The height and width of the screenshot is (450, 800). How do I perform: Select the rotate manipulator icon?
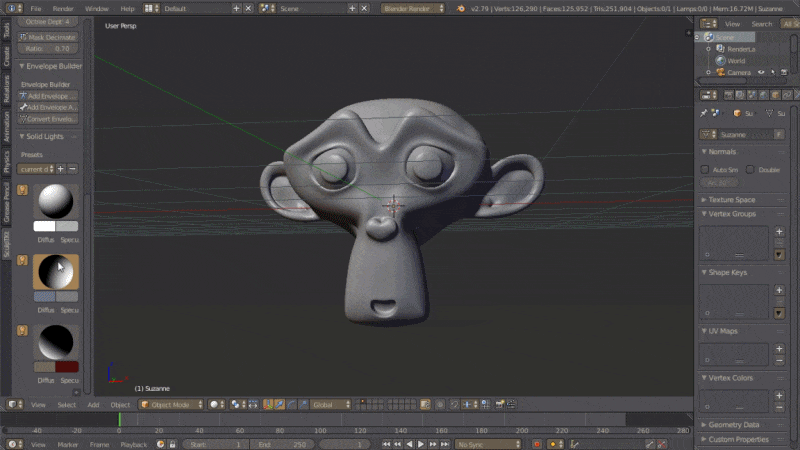pos(291,405)
